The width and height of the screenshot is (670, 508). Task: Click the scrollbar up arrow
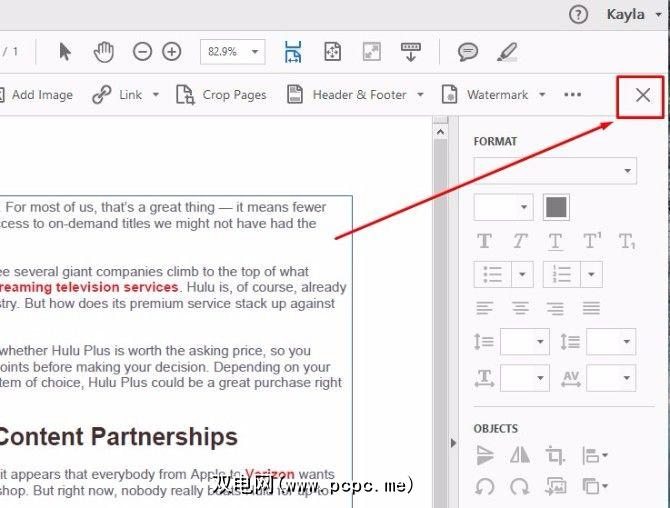[x=441, y=132]
